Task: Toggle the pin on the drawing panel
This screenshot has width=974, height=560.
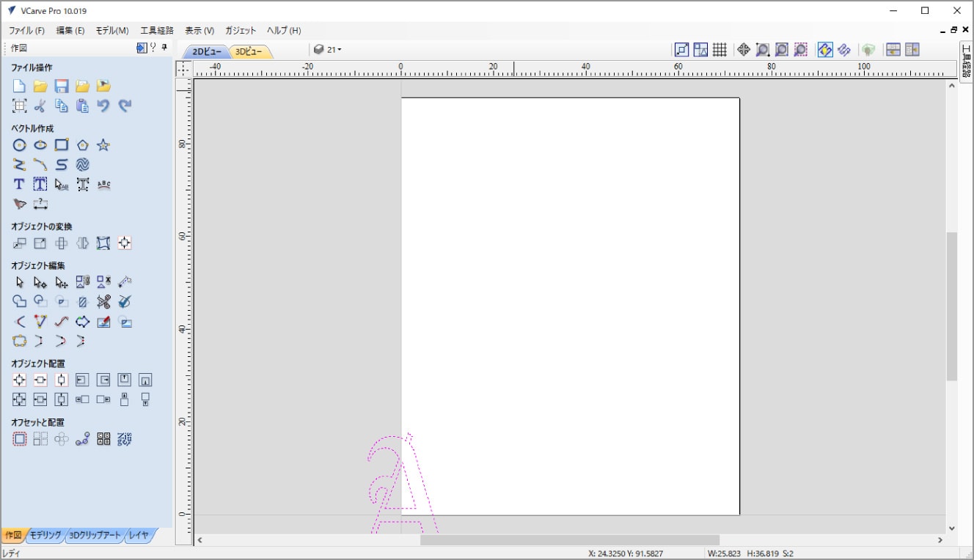Action: pyautogui.click(x=164, y=48)
